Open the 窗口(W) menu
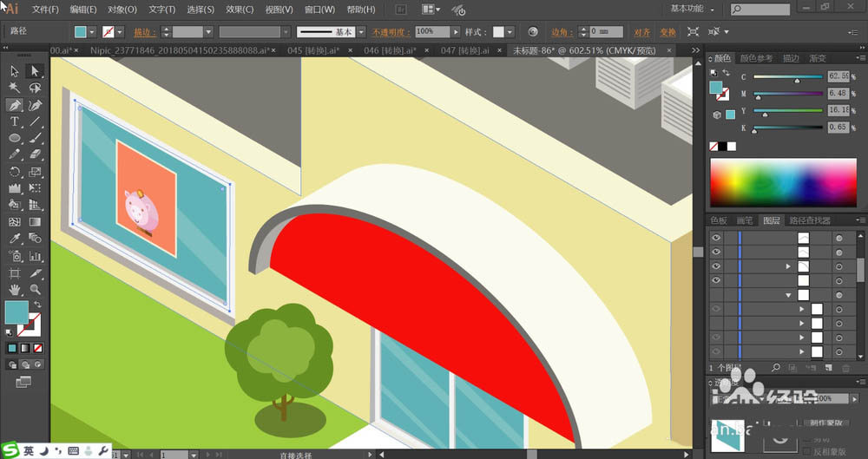Viewport: 868px width, 459px height. [x=320, y=10]
